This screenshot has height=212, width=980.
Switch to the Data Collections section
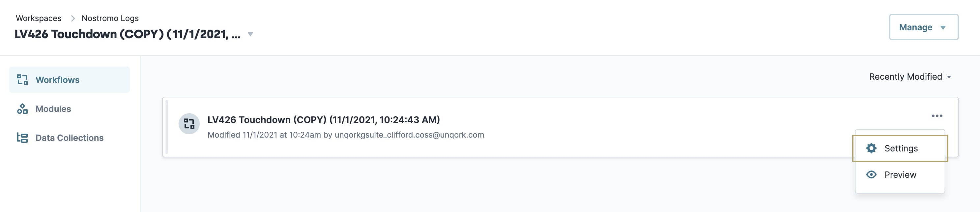[x=69, y=138]
